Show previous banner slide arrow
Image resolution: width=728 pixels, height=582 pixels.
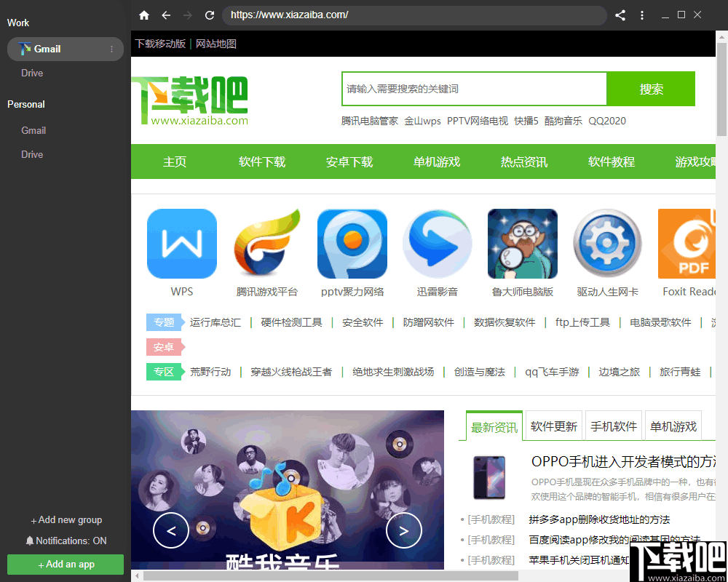[x=171, y=530]
